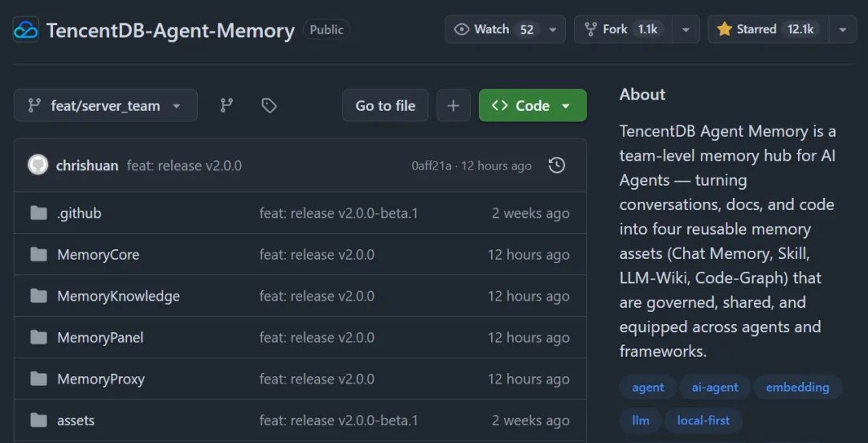The image size is (868, 443).
Task: Toggle the Starred button
Action: [x=768, y=30]
